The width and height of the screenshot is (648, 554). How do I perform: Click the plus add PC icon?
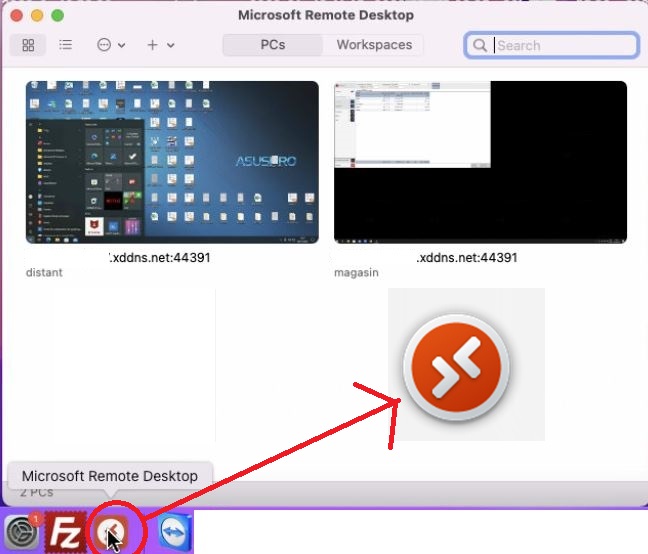pos(152,45)
